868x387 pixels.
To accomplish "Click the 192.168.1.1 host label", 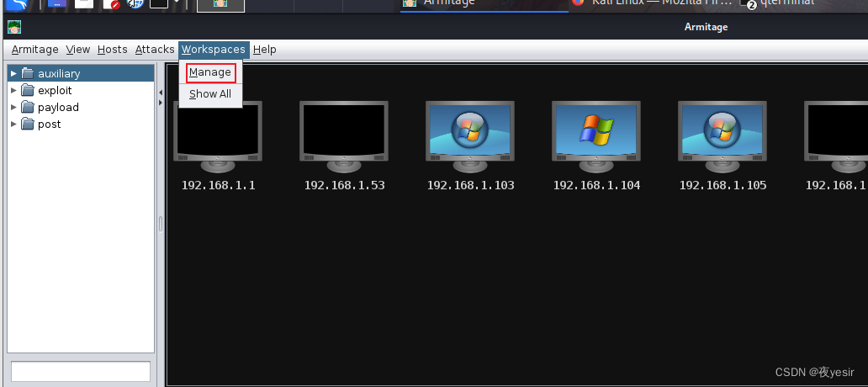I will point(218,185).
